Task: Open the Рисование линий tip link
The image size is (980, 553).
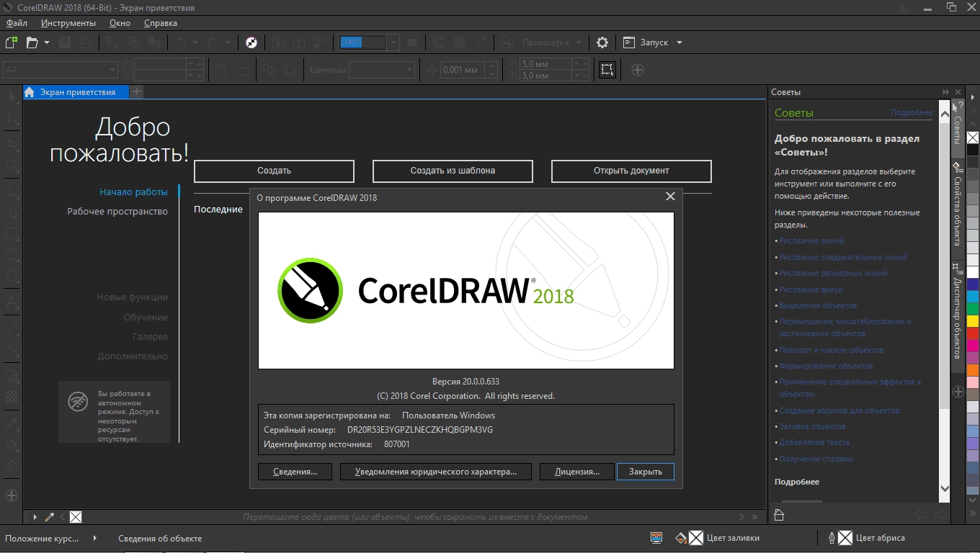Action: [811, 241]
